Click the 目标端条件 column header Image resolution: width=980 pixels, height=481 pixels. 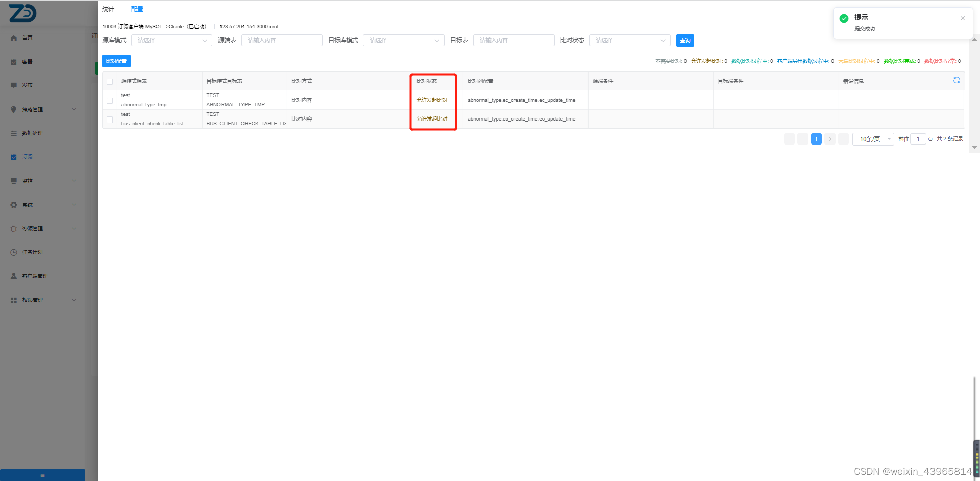[730, 81]
